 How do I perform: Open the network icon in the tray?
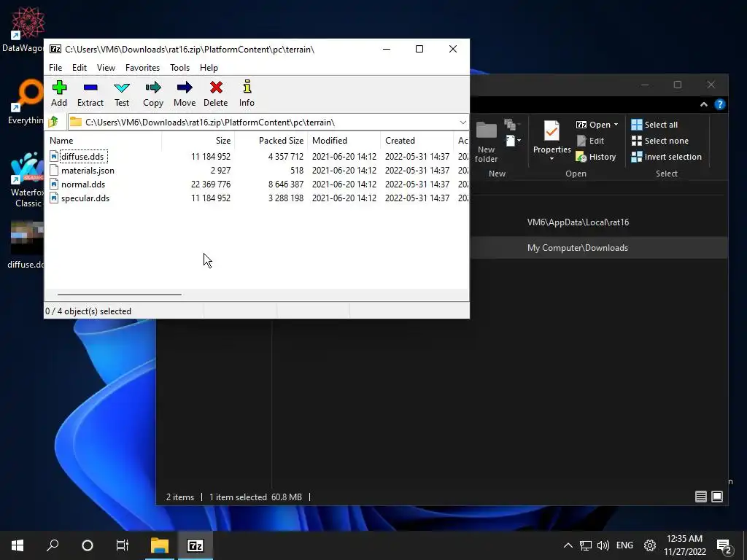pyautogui.click(x=586, y=545)
